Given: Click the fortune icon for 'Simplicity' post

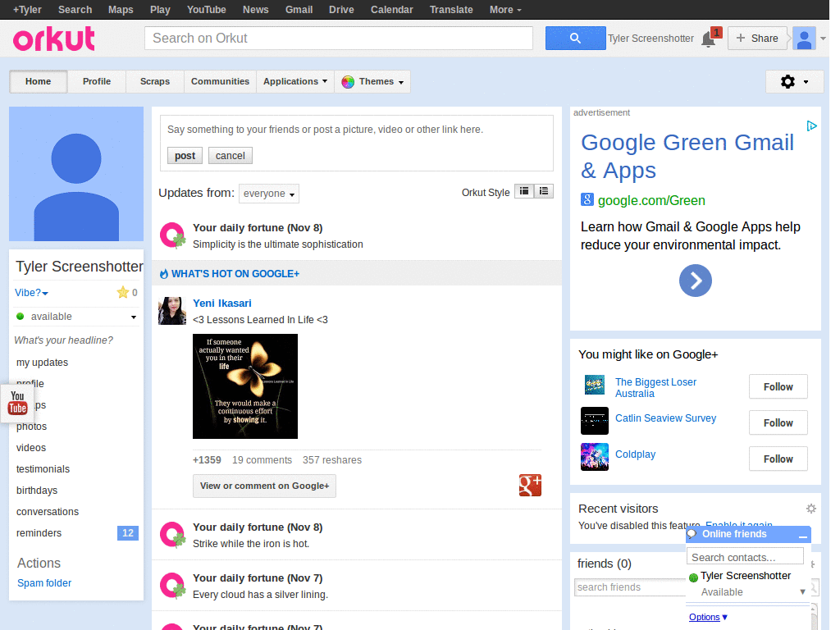Looking at the screenshot, I should 172,235.
